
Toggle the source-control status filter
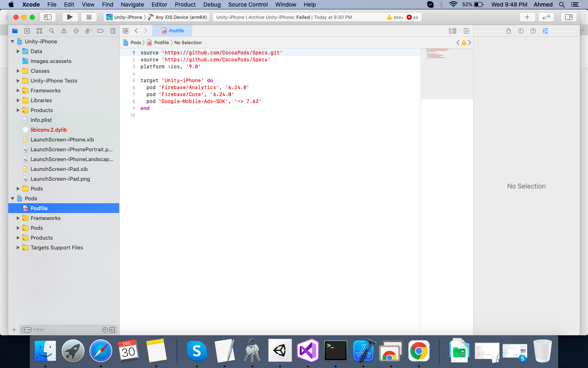[x=112, y=330]
